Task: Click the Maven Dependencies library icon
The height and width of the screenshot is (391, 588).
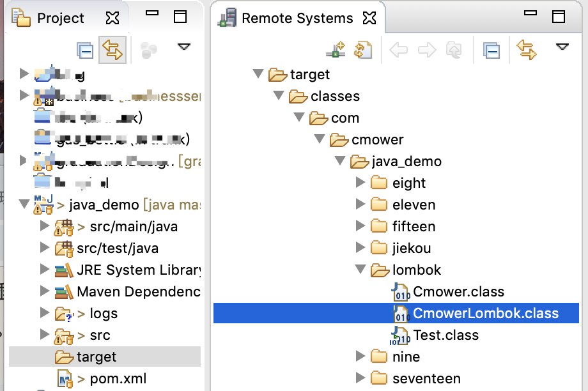Action: pyautogui.click(x=64, y=292)
